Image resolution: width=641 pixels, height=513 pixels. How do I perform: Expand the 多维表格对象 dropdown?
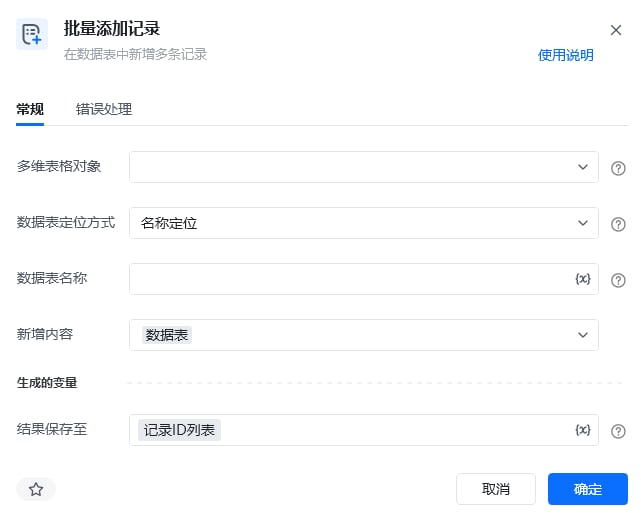(x=364, y=167)
